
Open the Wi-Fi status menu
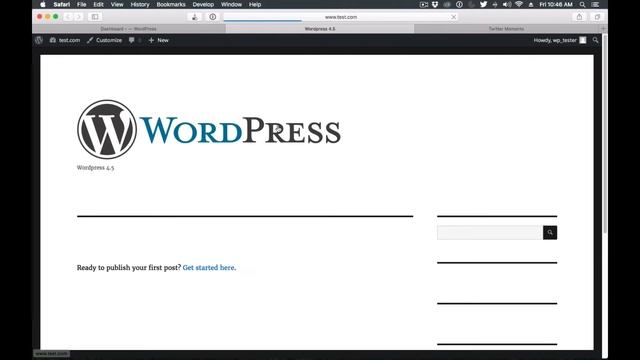tap(519, 4)
